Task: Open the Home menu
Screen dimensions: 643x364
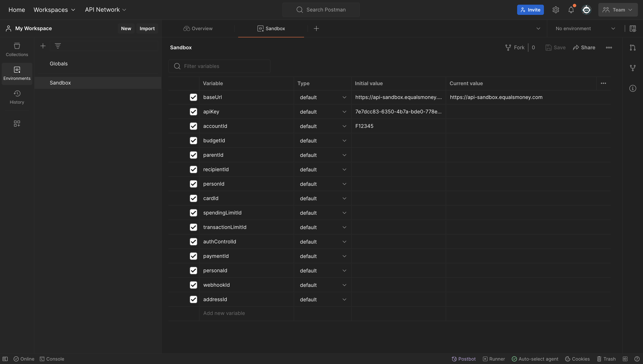Action: tap(17, 10)
